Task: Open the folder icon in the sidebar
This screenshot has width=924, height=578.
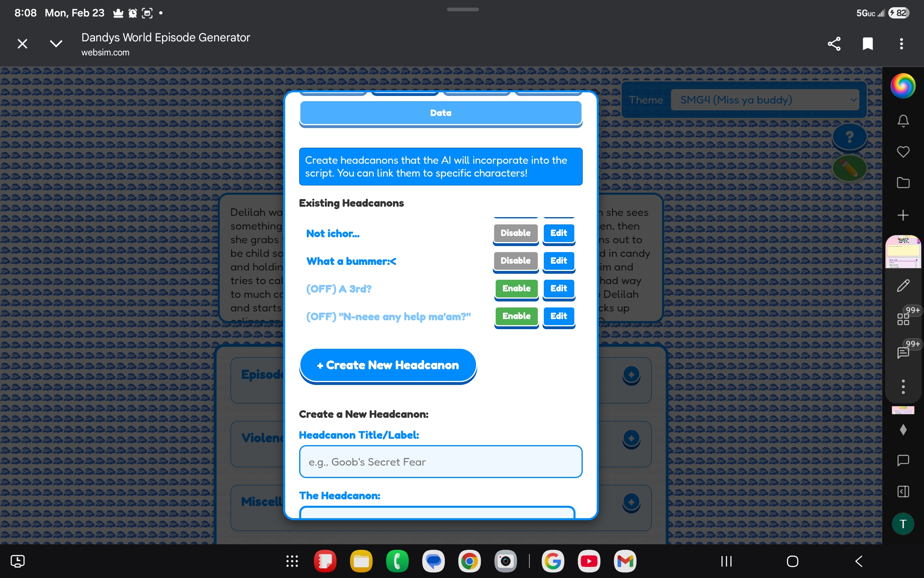Action: (903, 183)
